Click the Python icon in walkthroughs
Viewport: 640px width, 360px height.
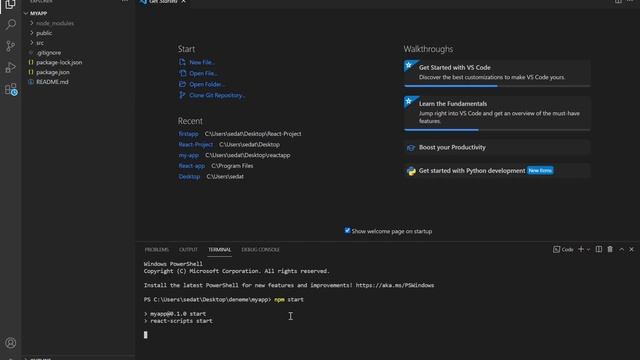[411, 171]
